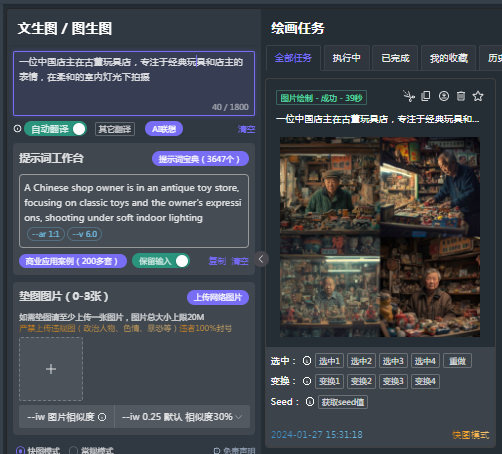Image resolution: width=502 pixels, height=454 pixels.
Task: Click the timestamp 2024-01-27 15:31:18
Action: click(x=317, y=435)
